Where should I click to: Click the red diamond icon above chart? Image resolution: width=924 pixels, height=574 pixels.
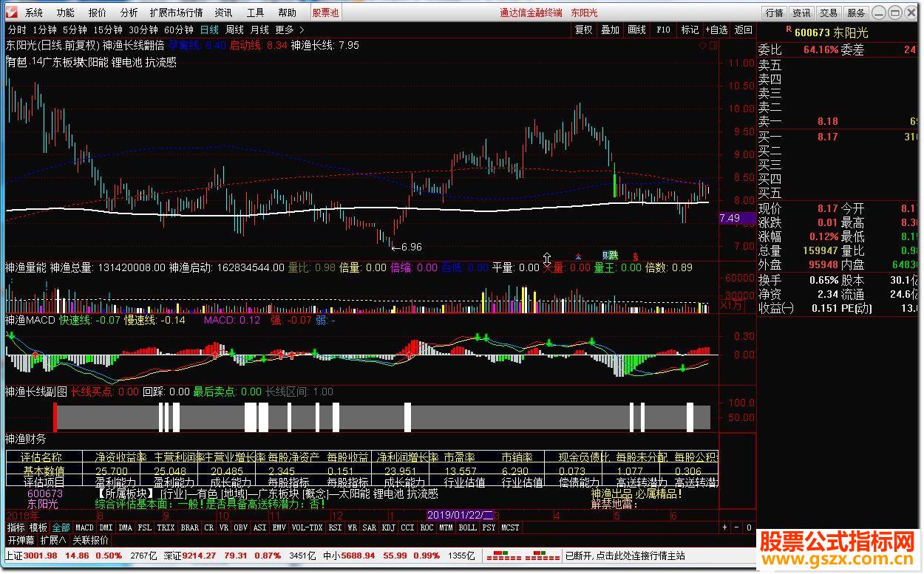701,44
